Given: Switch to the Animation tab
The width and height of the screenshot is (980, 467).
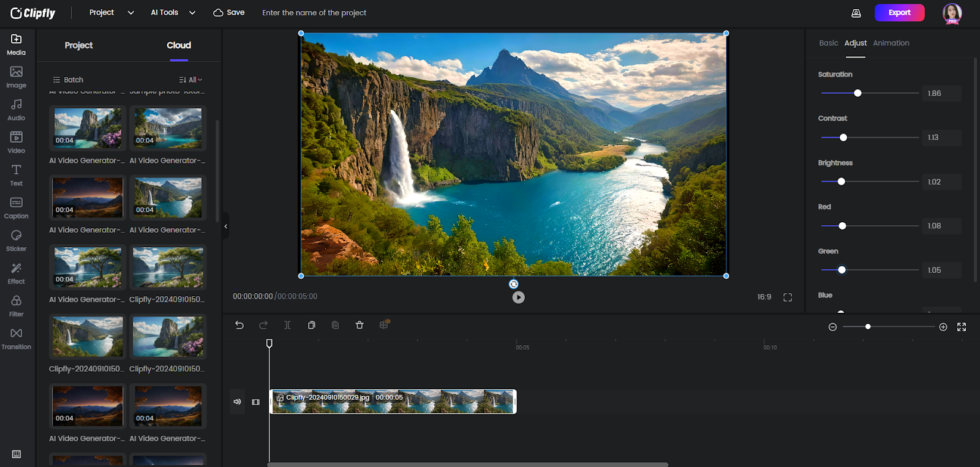Looking at the screenshot, I should coord(891,43).
